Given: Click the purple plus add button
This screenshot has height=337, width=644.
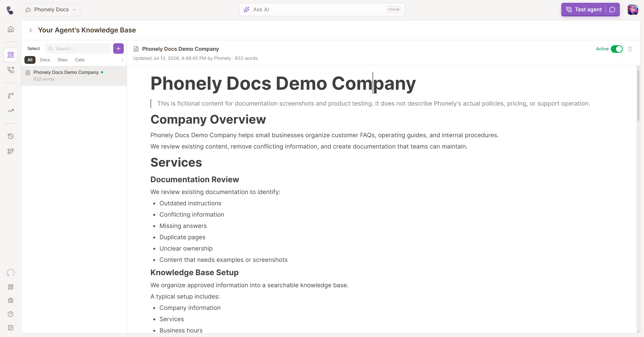Looking at the screenshot, I should click(x=118, y=49).
